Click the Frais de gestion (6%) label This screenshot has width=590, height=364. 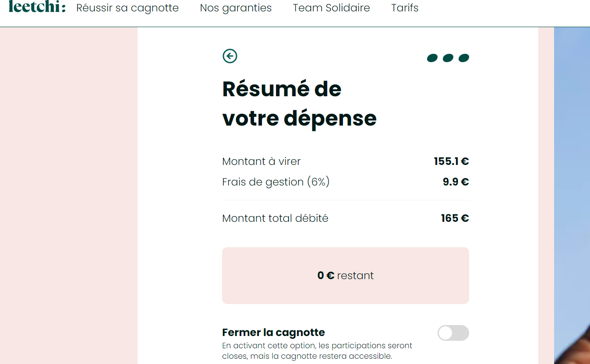[x=276, y=182]
